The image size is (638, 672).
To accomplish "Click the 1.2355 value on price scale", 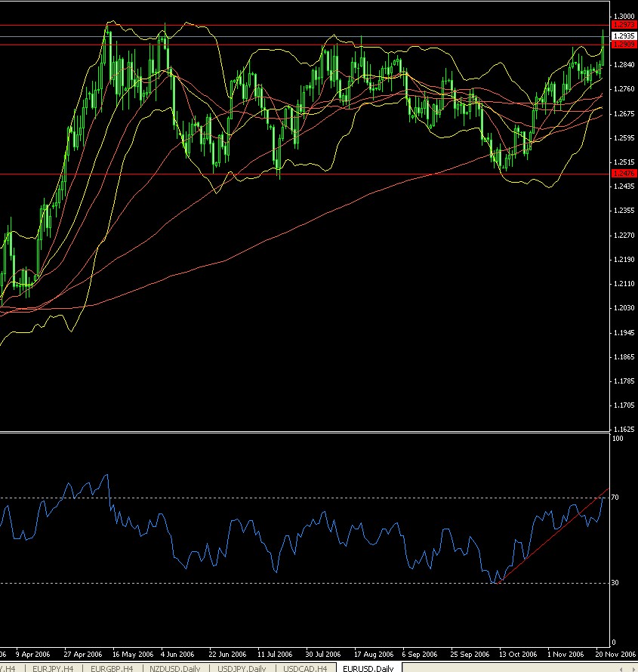I will point(624,211).
